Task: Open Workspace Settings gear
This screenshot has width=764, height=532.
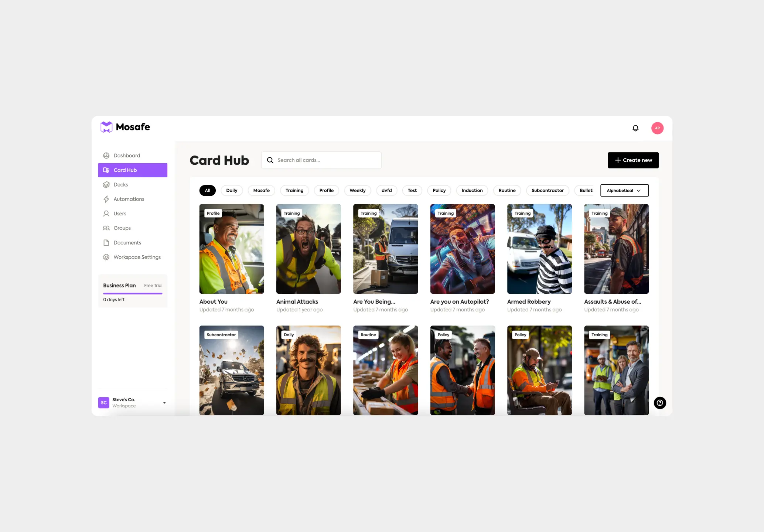Action: coord(106,257)
